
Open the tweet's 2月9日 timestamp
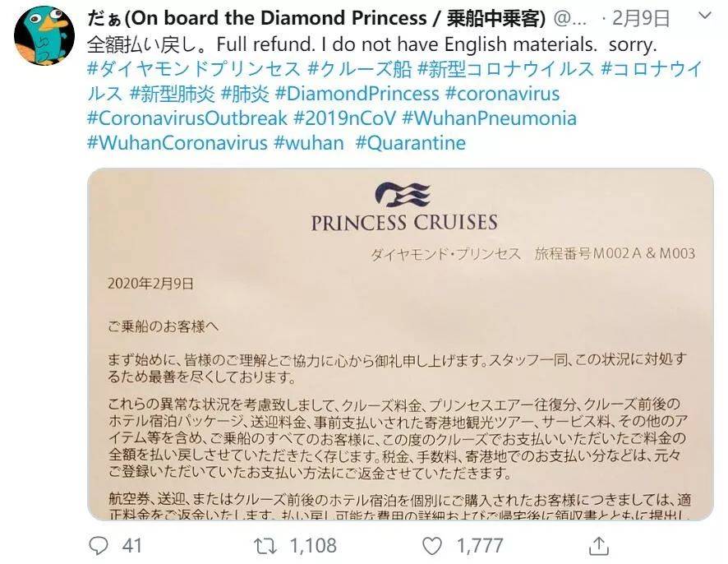tap(641, 18)
